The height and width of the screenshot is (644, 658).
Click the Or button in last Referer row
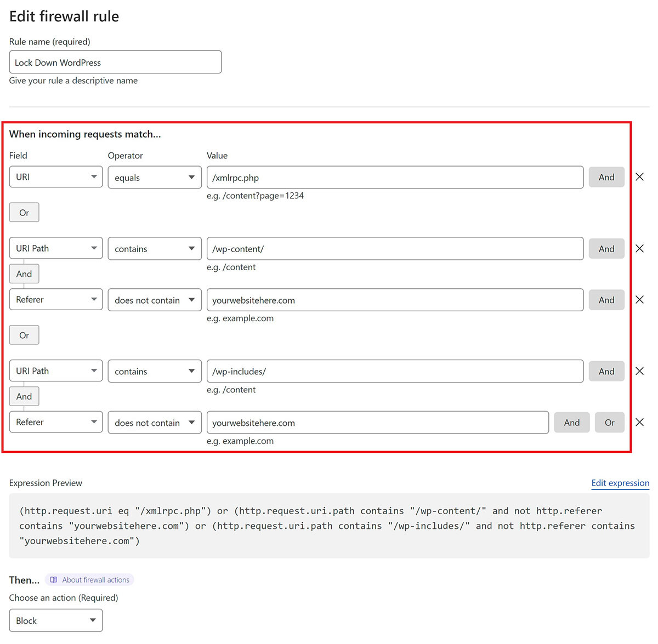(610, 423)
